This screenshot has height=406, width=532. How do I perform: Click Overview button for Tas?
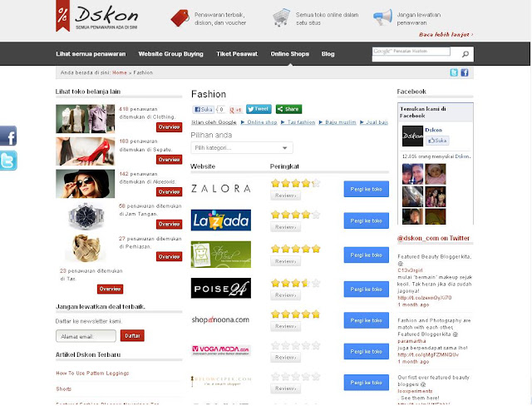click(111, 289)
